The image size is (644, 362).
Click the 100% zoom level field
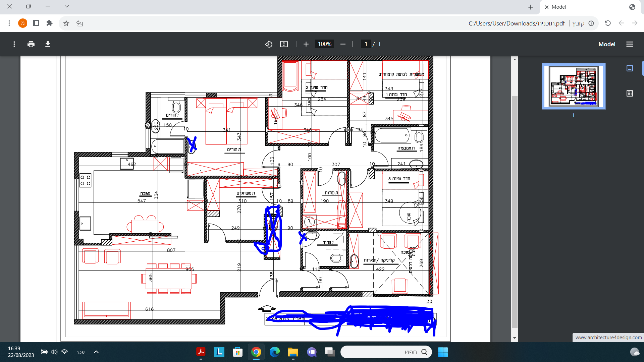[x=324, y=44]
